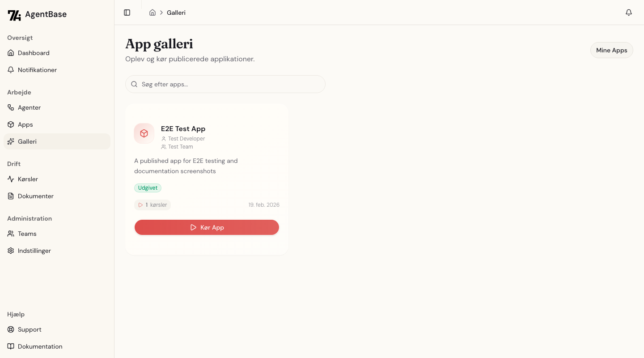Click the Galleri sparkles icon
The image size is (644, 358).
pos(10,141)
